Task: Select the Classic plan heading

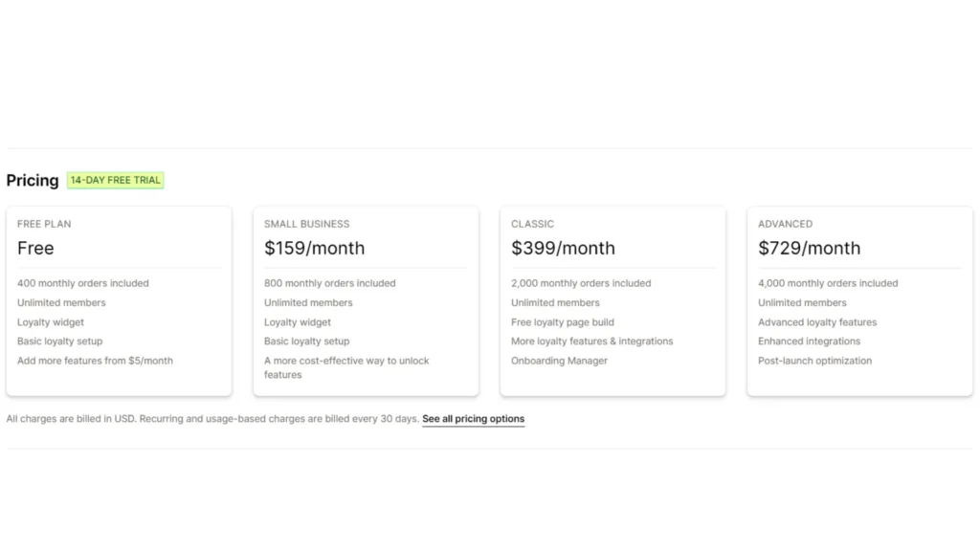Action: 532,224
